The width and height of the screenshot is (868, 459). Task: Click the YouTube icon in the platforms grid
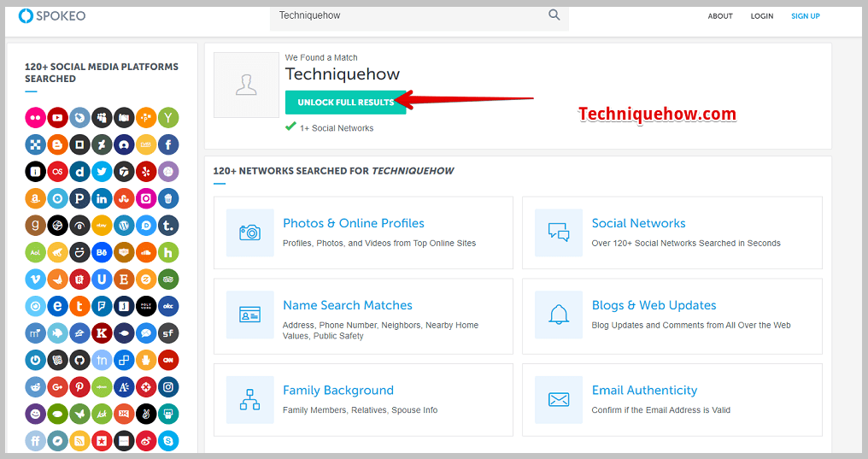(57, 117)
